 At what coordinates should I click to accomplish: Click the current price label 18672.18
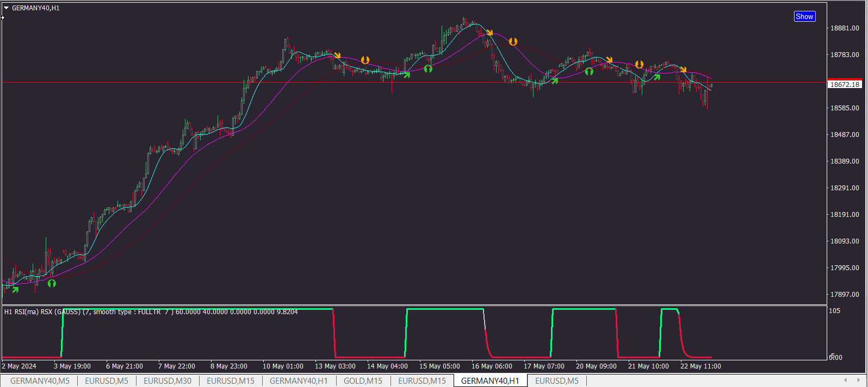point(845,84)
